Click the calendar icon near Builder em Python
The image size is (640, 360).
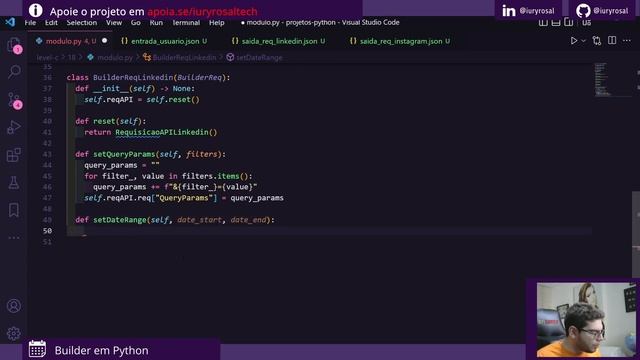coord(38,349)
